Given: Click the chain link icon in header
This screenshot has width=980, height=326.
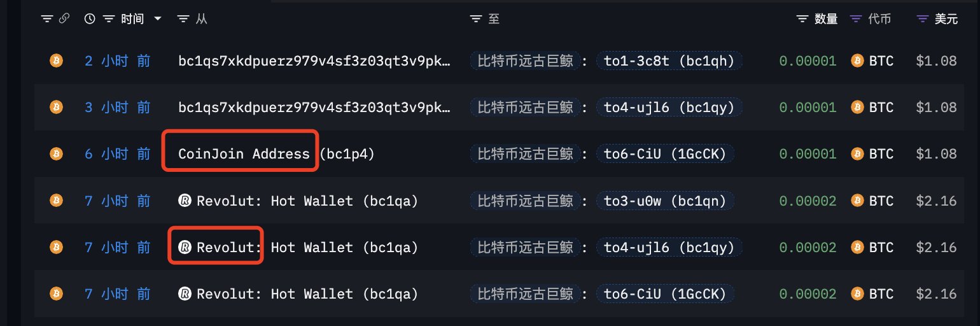Looking at the screenshot, I should [64, 19].
